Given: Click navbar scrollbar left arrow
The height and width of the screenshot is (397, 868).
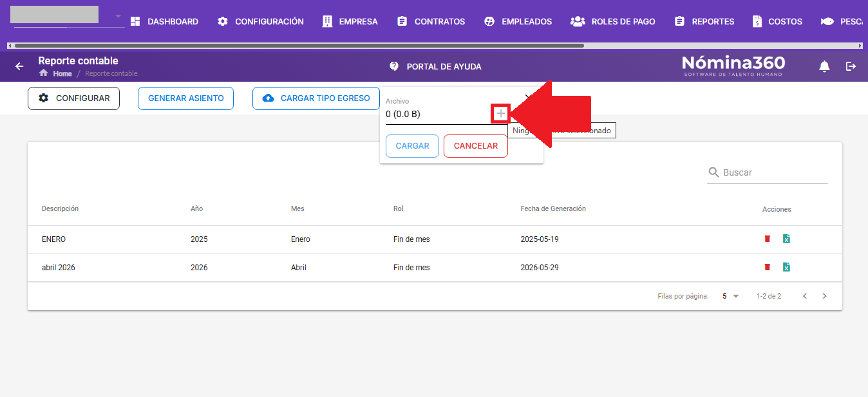Looking at the screenshot, I should [10, 46].
